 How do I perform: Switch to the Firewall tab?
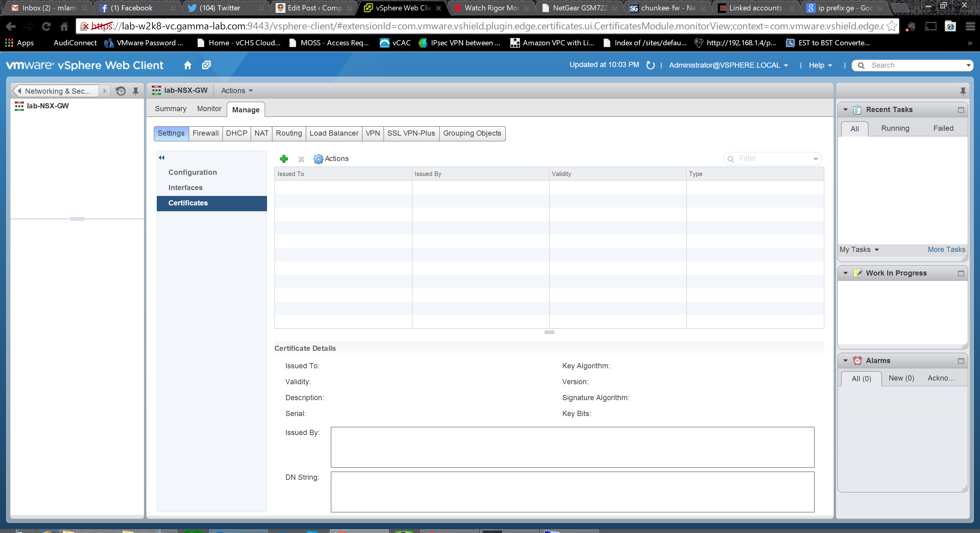(x=205, y=133)
